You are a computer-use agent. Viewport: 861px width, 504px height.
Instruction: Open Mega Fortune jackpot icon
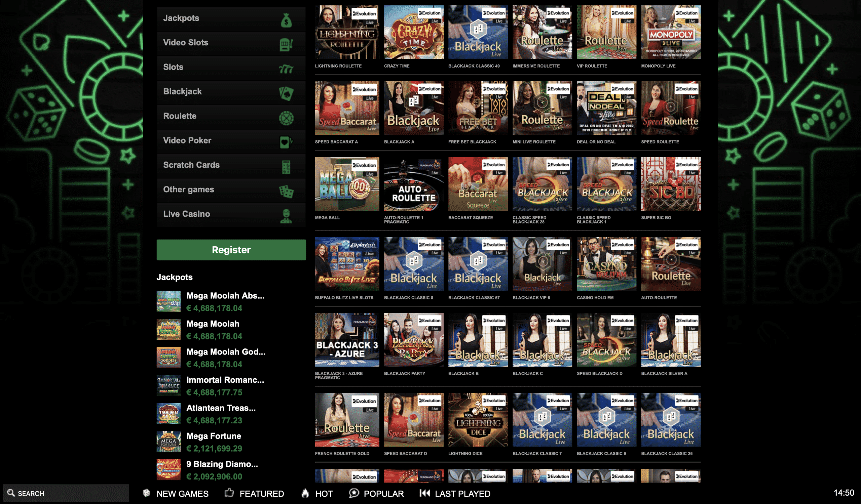pos(169,442)
